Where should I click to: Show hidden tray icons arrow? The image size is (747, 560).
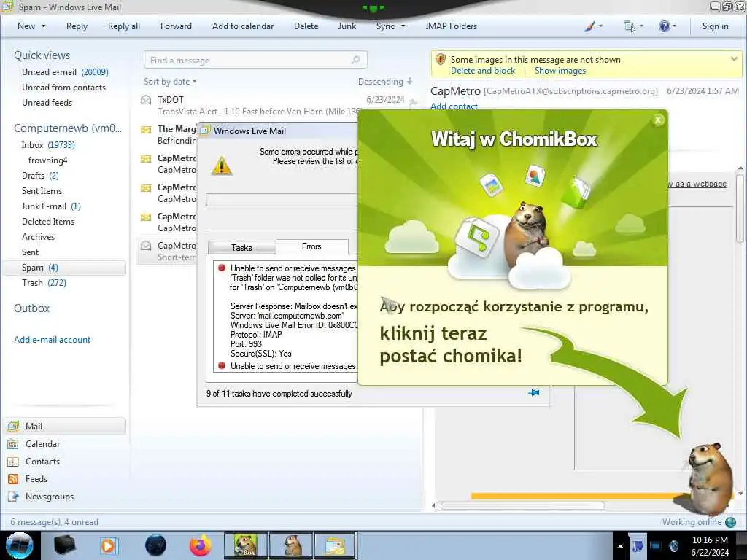click(620, 546)
